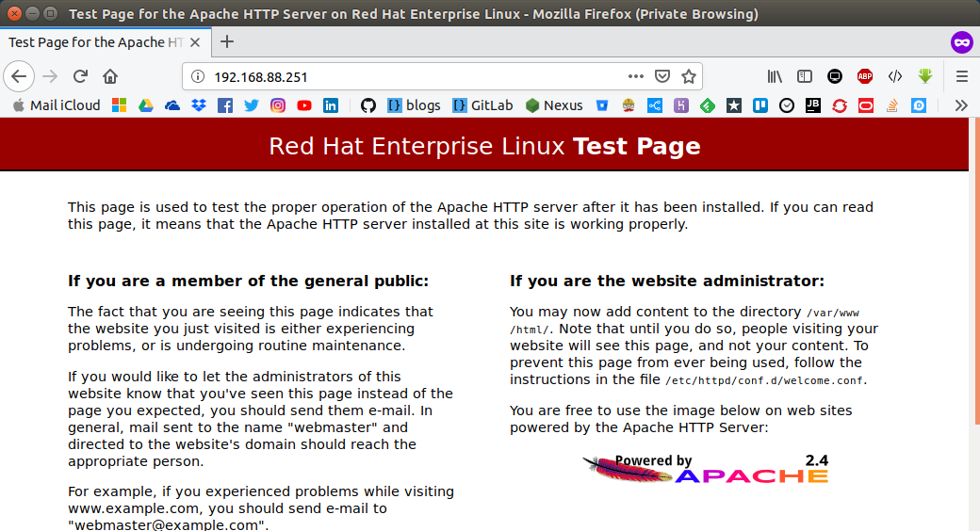Viewport: 980px width, 531px height.
Task: Open page actions three-dot menu
Action: pyautogui.click(x=636, y=76)
